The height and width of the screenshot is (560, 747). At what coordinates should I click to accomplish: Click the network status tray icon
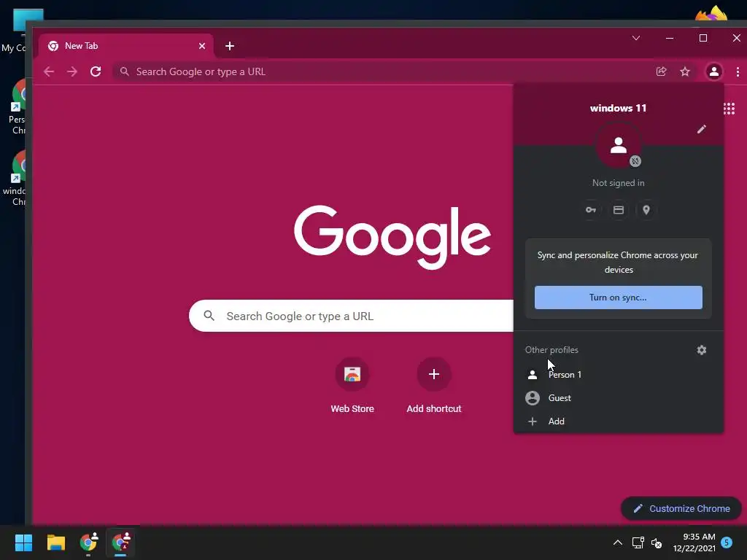tap(638, 542)
